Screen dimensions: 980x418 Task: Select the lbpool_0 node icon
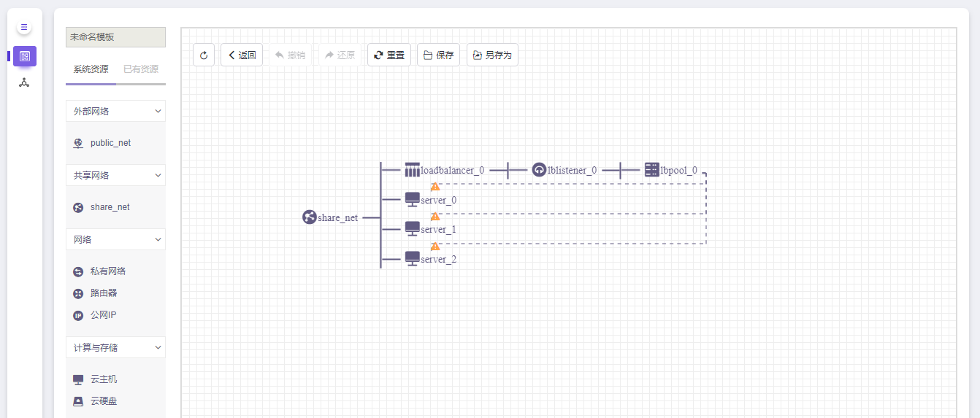651,170
